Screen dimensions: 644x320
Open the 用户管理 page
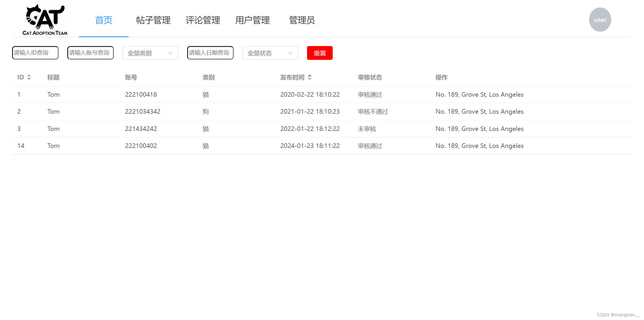click(x=252, y=20)
